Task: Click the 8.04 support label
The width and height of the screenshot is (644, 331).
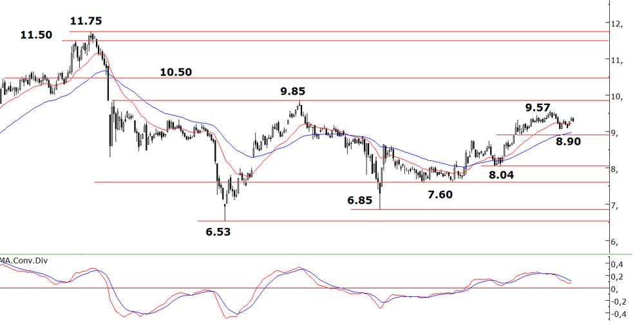Action: [x=501, y=175]
